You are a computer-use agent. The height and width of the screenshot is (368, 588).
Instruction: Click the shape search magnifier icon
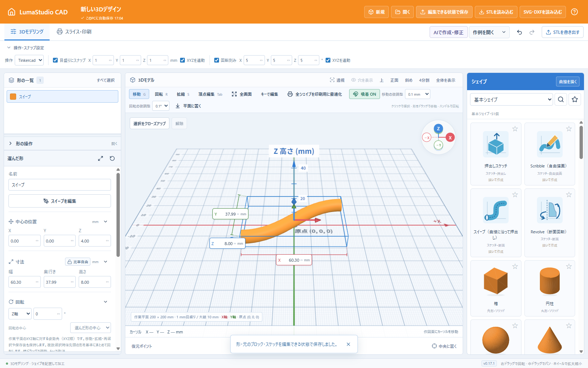coord(561,99)
